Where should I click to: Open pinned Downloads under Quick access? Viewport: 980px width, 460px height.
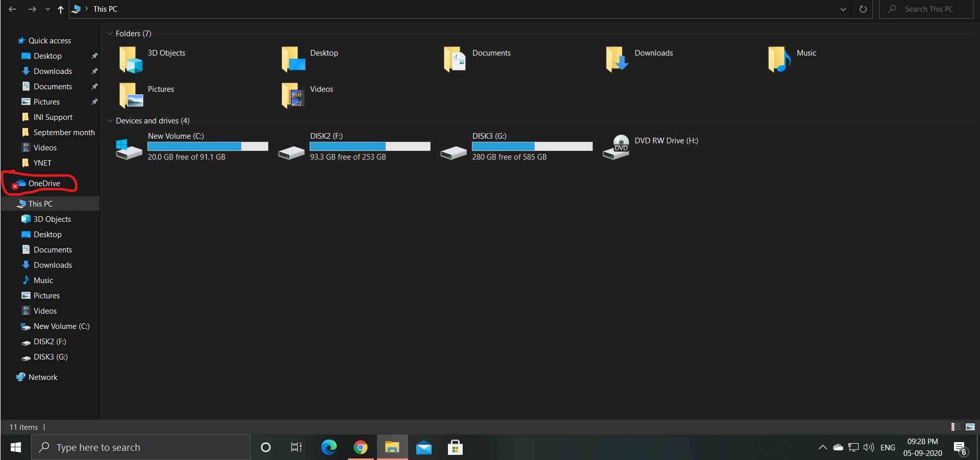53,71
